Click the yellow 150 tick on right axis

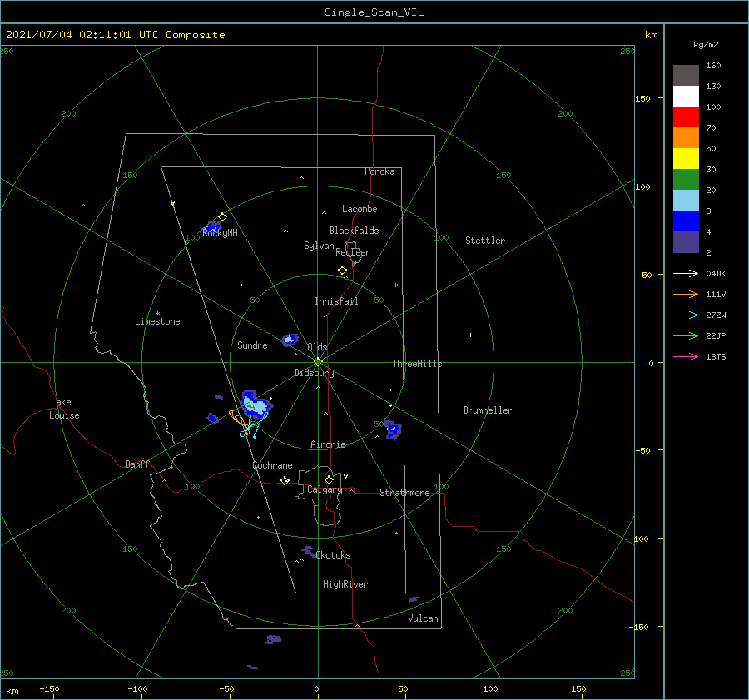(642, 98)
